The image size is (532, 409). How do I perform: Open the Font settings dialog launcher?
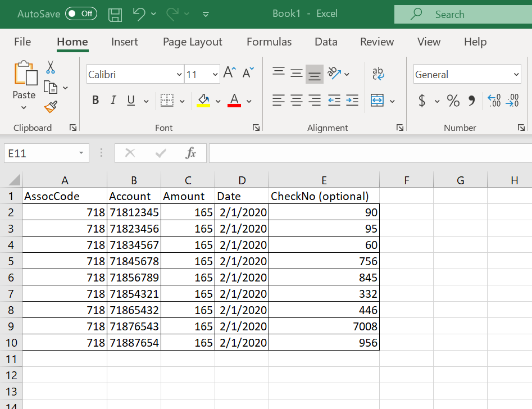[256, 128]
